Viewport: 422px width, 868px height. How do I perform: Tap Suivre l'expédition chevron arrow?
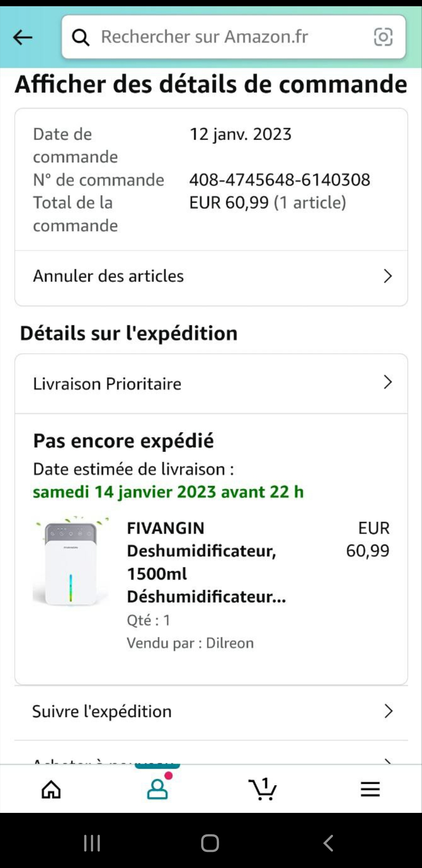coord(388,712)
